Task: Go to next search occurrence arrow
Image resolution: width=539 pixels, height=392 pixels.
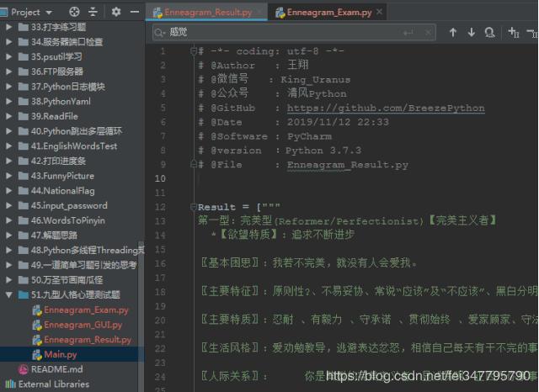Action: point(472,32)
